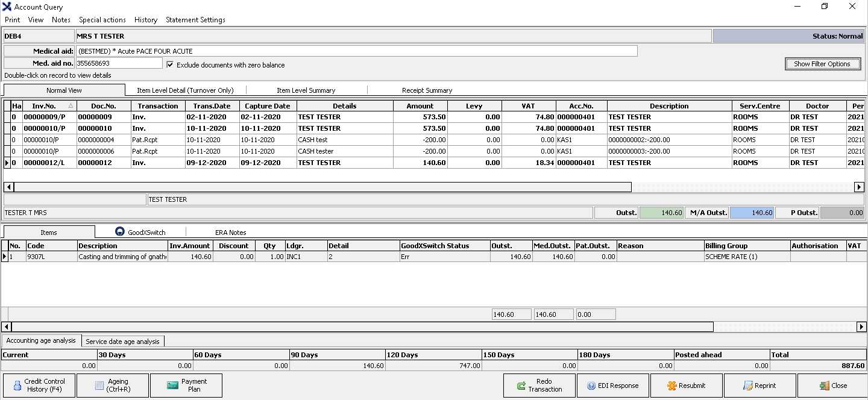Switch to the Item Level Summary tab

[306, 90]
